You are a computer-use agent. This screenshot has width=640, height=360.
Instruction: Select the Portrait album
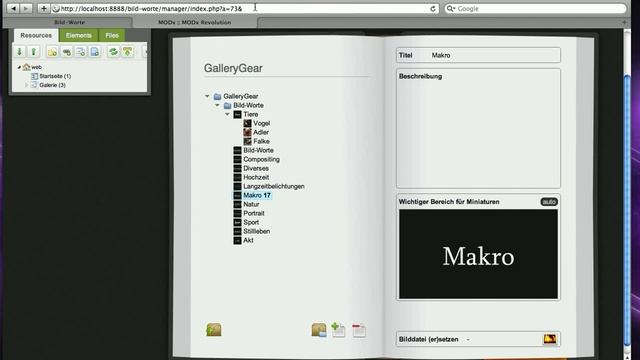coord(254,213)
